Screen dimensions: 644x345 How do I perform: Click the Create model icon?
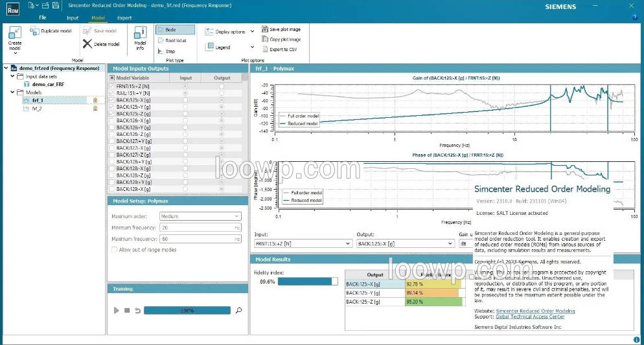click(x=15, y=33)
